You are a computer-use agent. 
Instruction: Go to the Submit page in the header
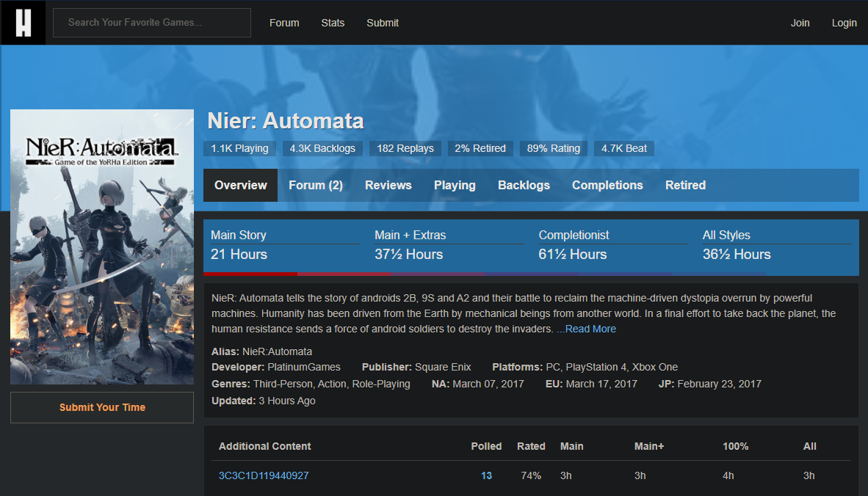pyautogui.click(x=383, y=23)
